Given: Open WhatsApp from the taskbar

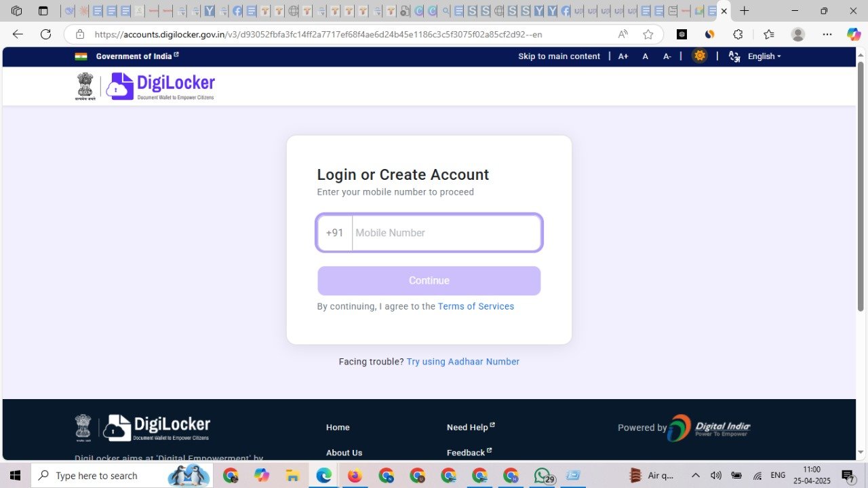Looking at the screenshot, I should 542,476.
